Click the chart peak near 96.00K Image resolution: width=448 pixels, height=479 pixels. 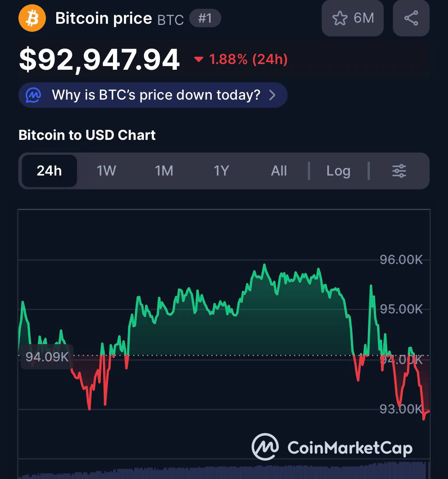264,265
